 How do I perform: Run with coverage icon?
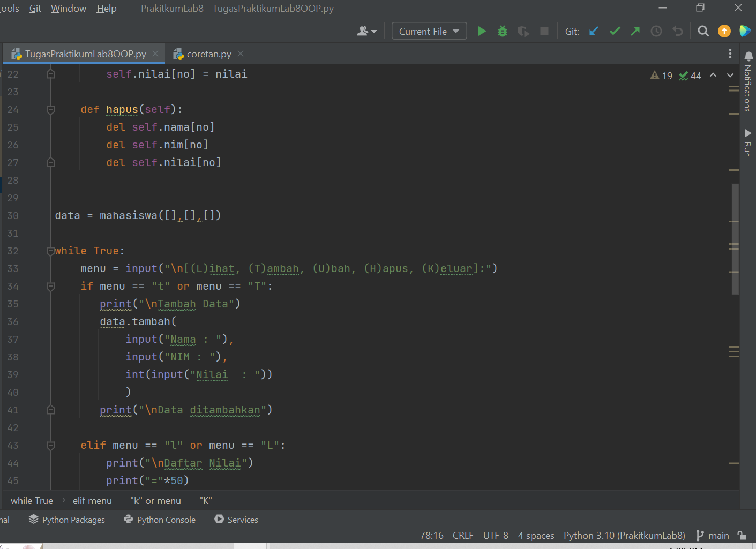(523, 32)
